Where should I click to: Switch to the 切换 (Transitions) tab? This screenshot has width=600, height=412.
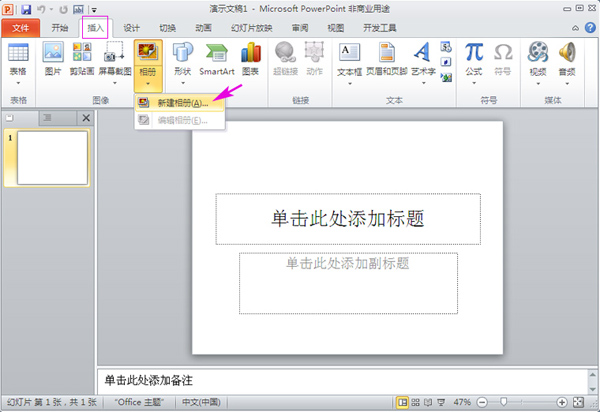coord(167,28)
